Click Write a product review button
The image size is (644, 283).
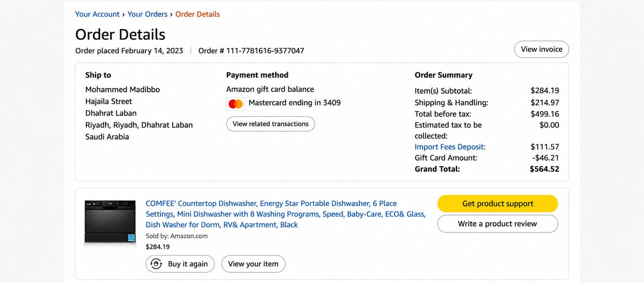(498, 224)
